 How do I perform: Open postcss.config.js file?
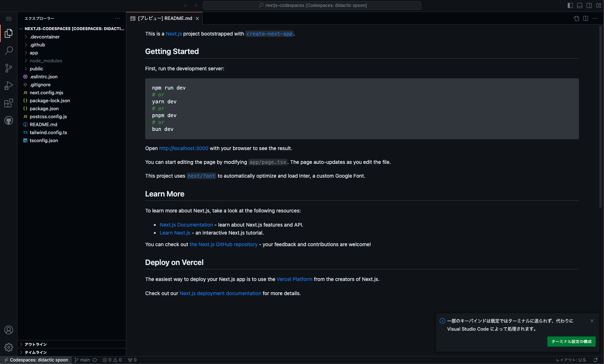pyautogui.click(x=72, y=116)
